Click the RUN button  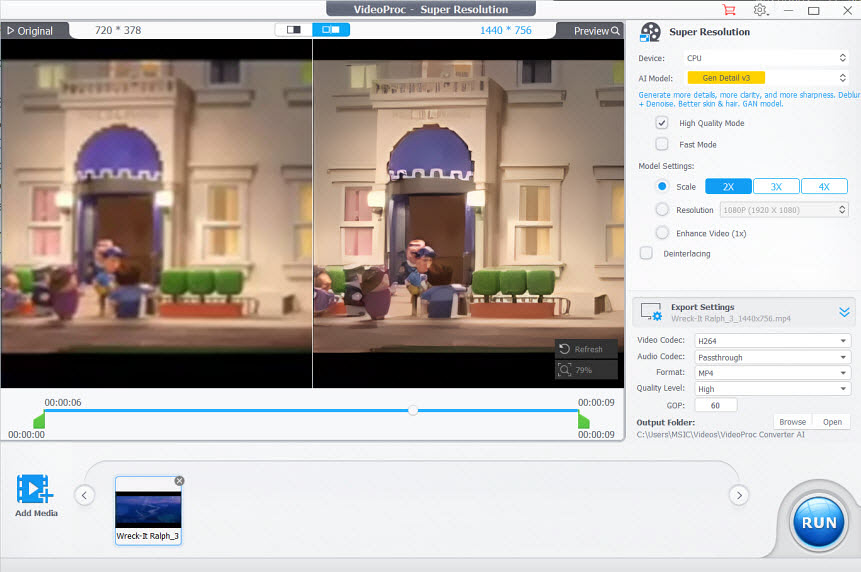point(818,523)
